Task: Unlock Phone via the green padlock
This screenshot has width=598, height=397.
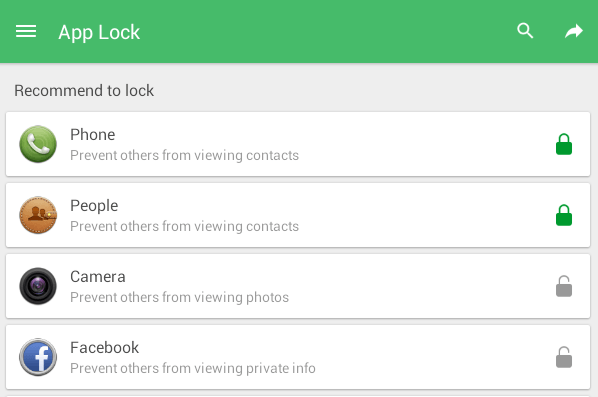Action: point(564,144)
